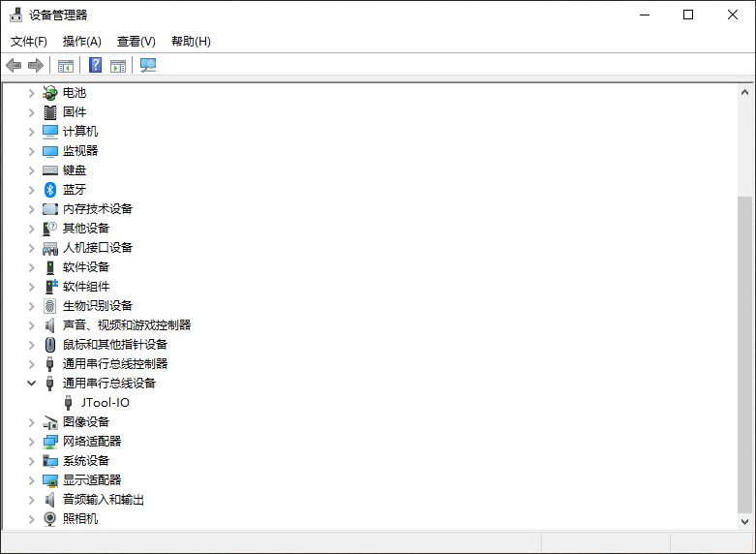Click the webcam icon beside 照相机
The width and height of the screenshot is (756, 554).
click(49, 519)
